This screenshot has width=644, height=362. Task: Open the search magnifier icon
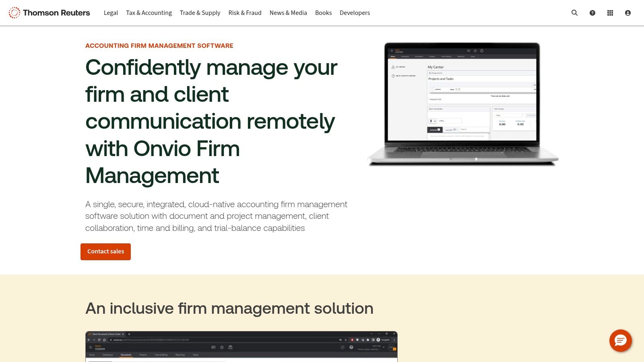click(574, 13)
